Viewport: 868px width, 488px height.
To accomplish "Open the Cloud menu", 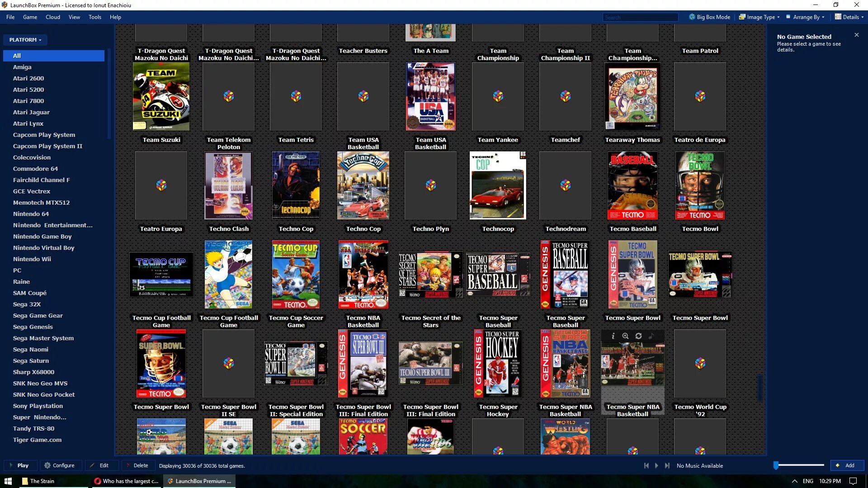I will (52, 17).
